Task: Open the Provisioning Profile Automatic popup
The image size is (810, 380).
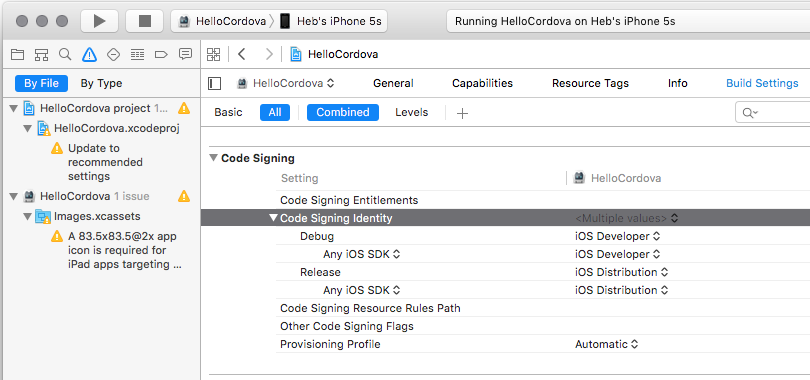Action: coord(606,344)
